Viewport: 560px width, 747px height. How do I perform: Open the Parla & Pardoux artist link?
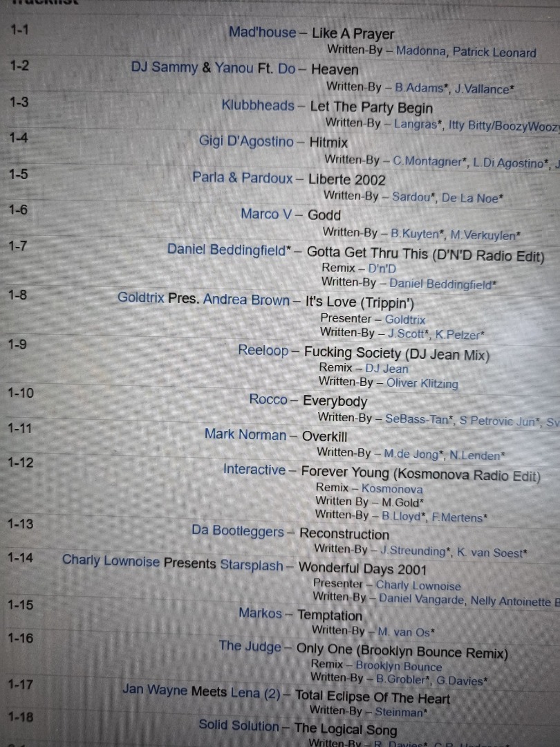(x=243, y=178)
